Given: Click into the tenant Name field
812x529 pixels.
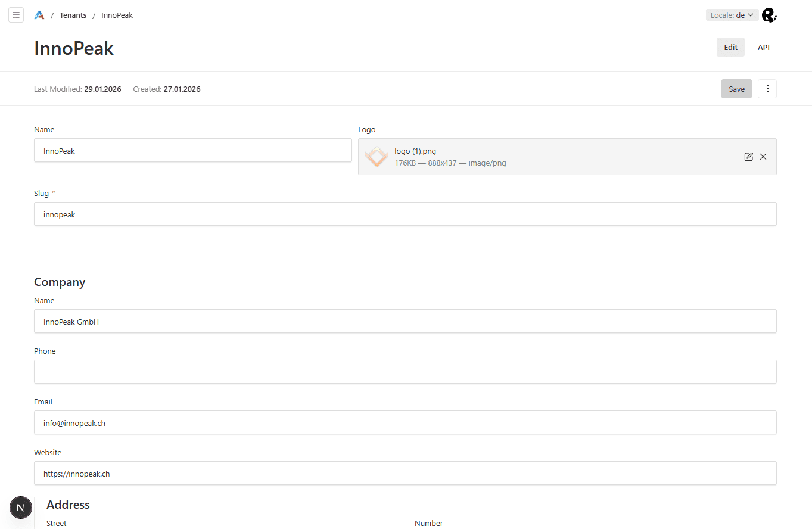Looking at the screenshot, I should click(x=192, y=151).
